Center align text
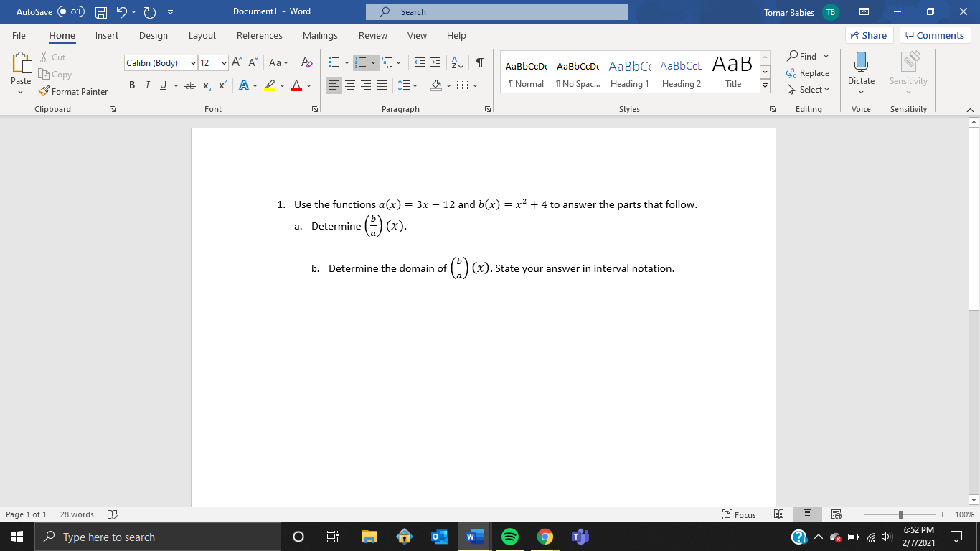 (x=350, y=86)
